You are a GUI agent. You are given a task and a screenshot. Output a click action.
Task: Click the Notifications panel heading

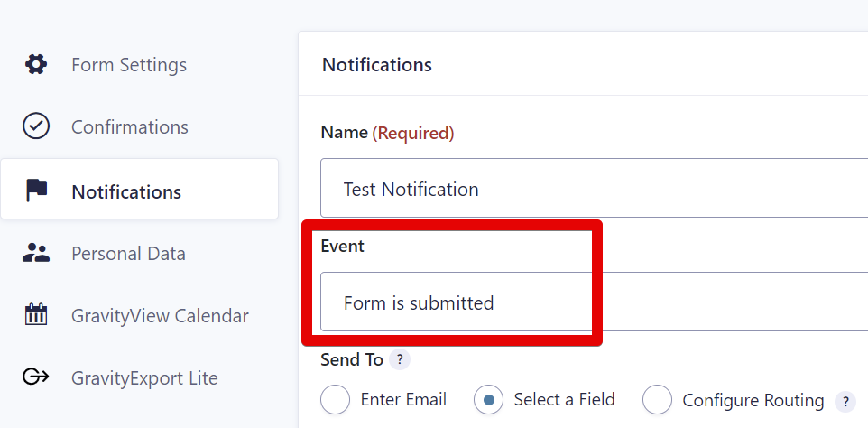(377, 65)
